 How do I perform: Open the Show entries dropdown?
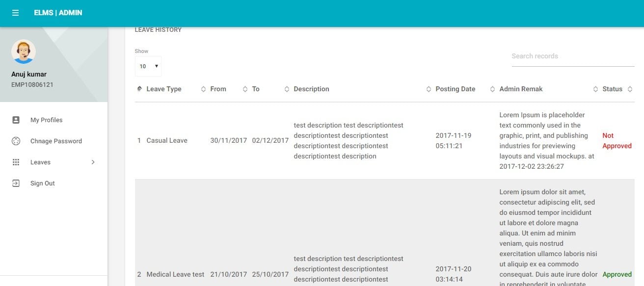(148, 66)
